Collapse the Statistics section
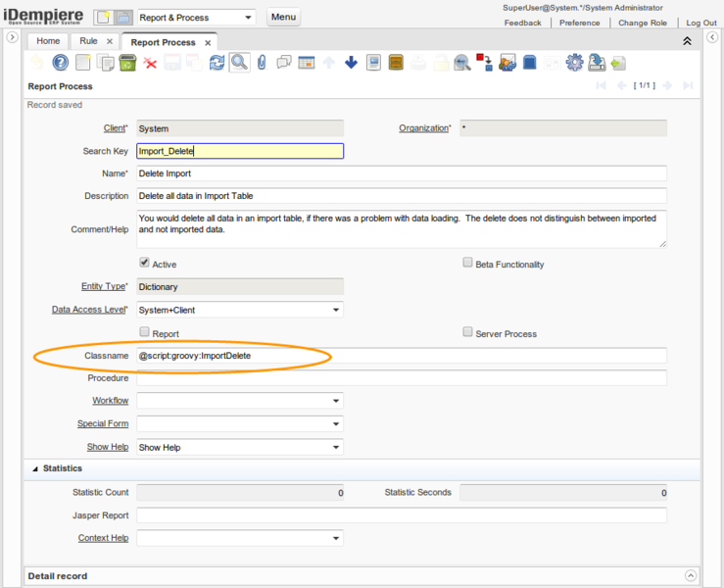Image resolution: width=724 pixels, height=588 pixels. coord(35,468)
